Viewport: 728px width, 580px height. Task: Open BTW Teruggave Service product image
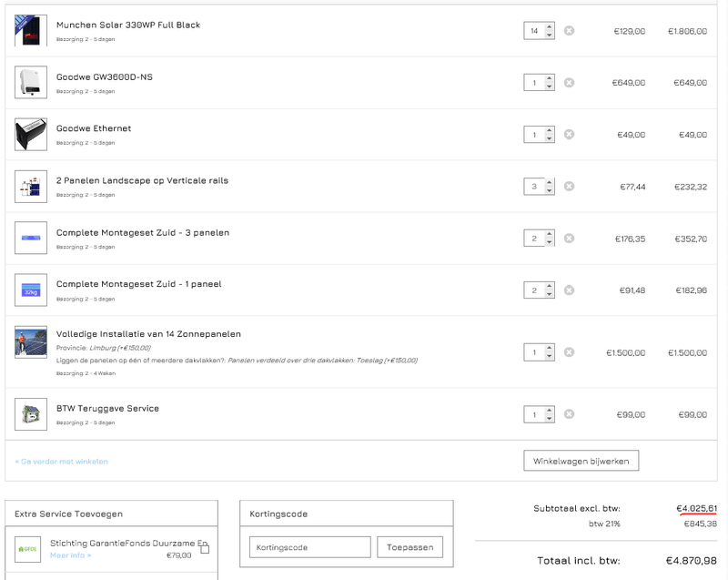(x=30, y=414)
